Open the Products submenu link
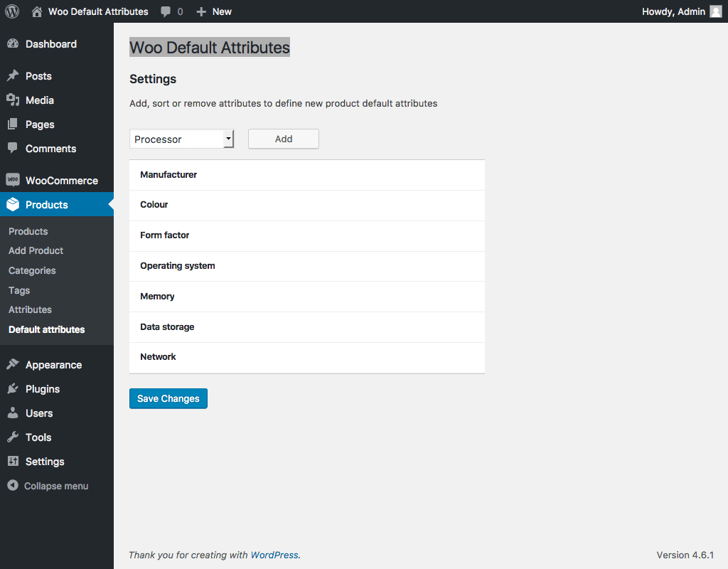 tap(28, 231)
